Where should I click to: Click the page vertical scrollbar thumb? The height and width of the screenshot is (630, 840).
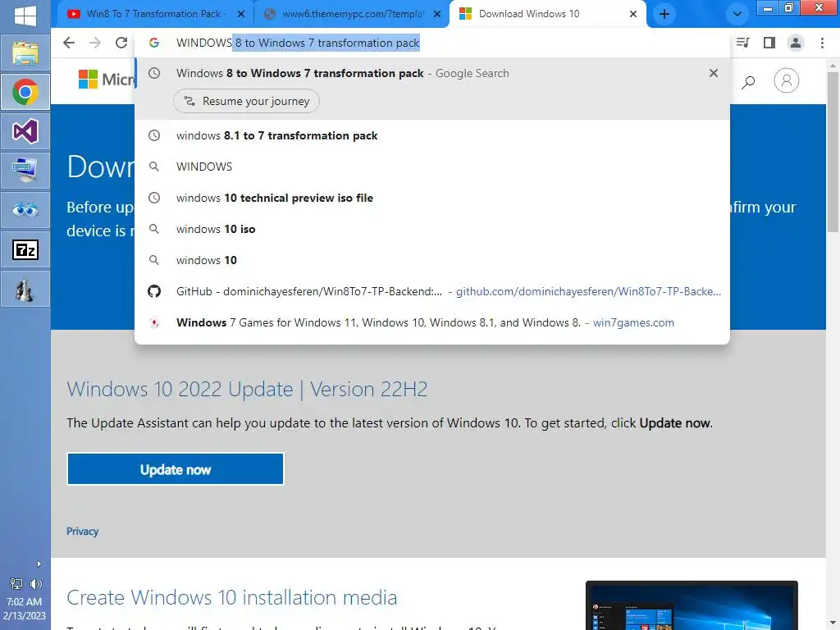[x=833, y=151]
